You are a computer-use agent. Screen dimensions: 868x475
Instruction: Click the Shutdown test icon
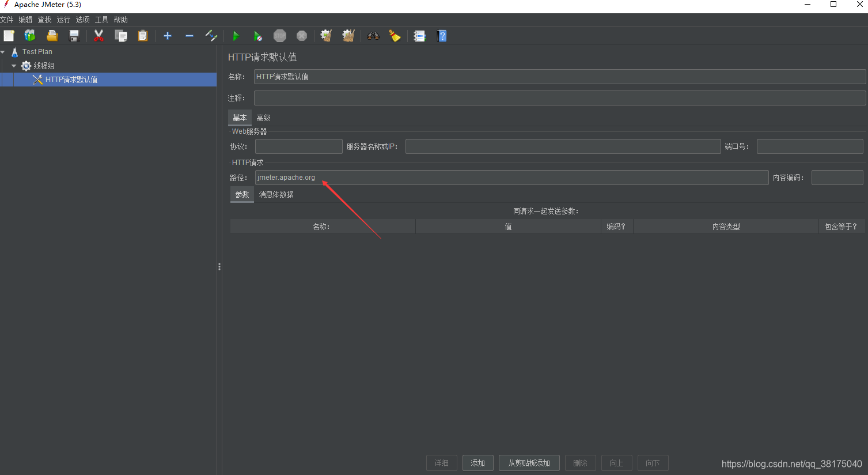[x=302, y=36]
